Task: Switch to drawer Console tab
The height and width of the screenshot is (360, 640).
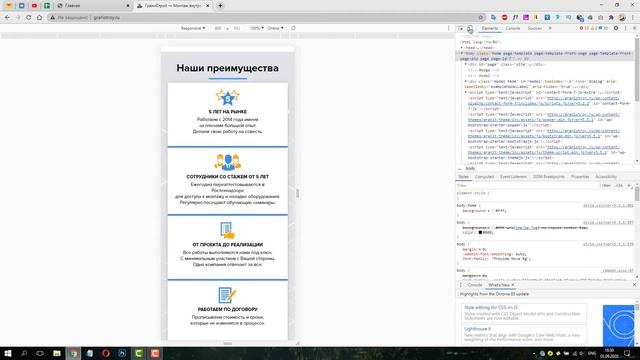Action: pyautogui.click(x=475, y=285)
